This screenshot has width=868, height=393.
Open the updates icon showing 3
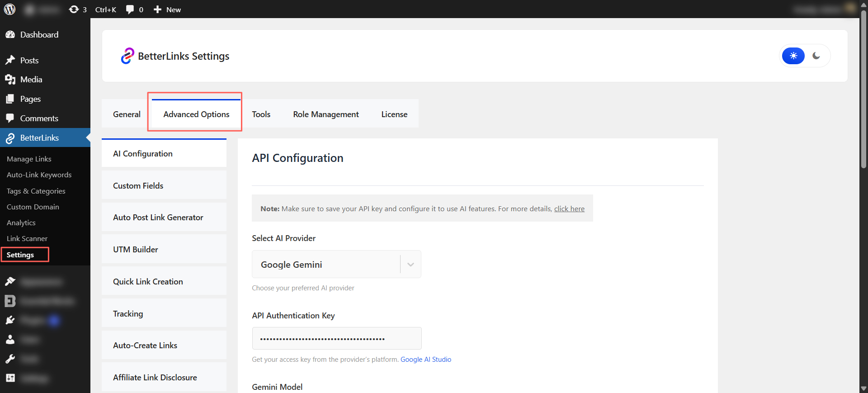pyautogui.click(x=77, y=9)
